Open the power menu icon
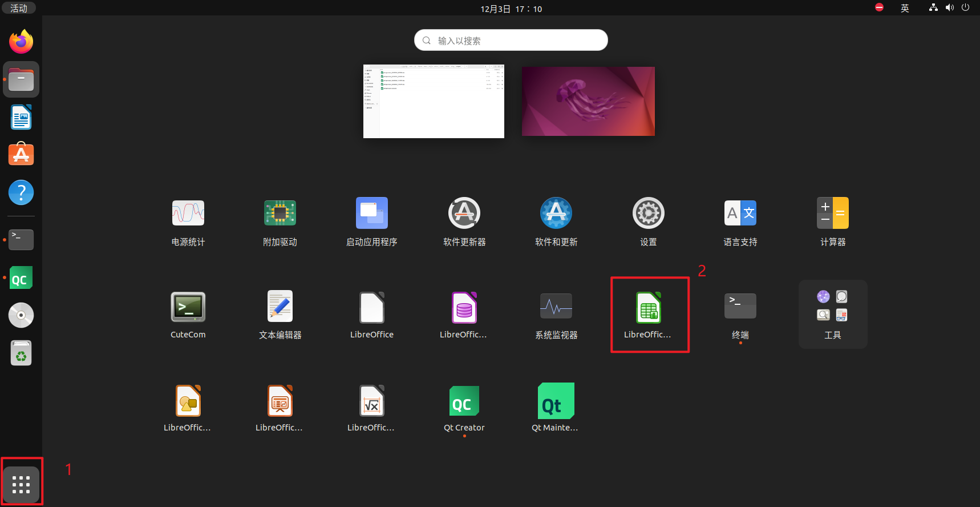 click(965, 7)
